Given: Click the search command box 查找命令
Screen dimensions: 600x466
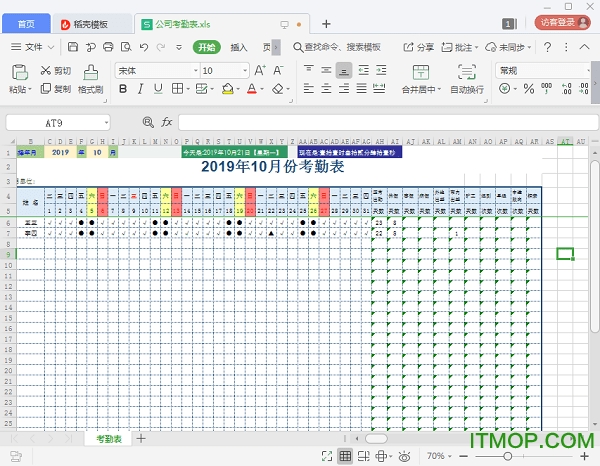Looking at the screenshot, I should [x=337, y=47].
